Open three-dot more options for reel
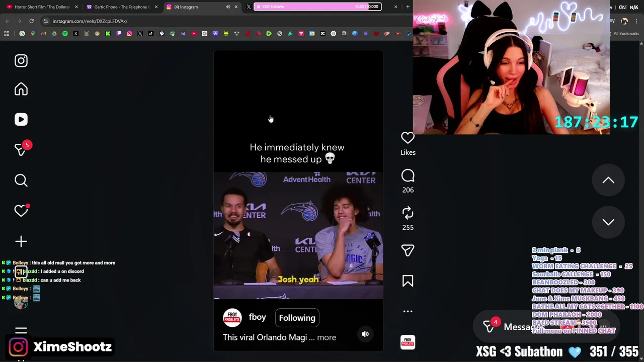This screenshot has height=362, width=644. [408, 311]
